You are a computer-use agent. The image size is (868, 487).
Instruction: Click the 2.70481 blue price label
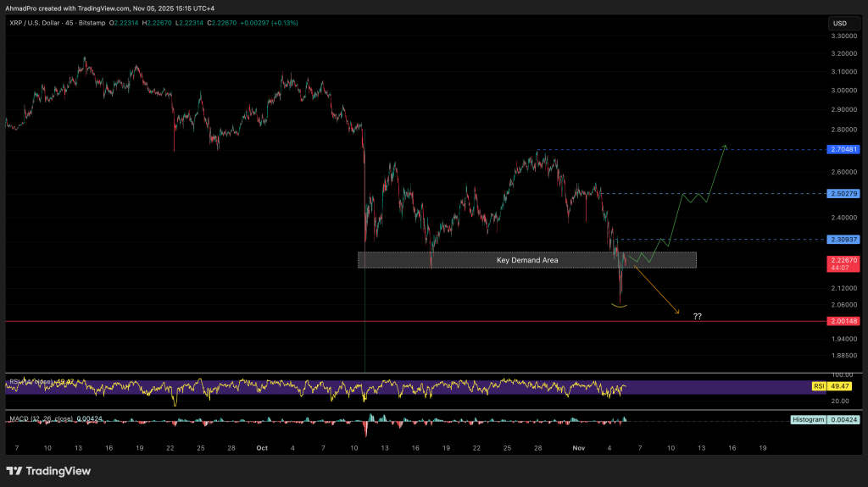[843, 149]
